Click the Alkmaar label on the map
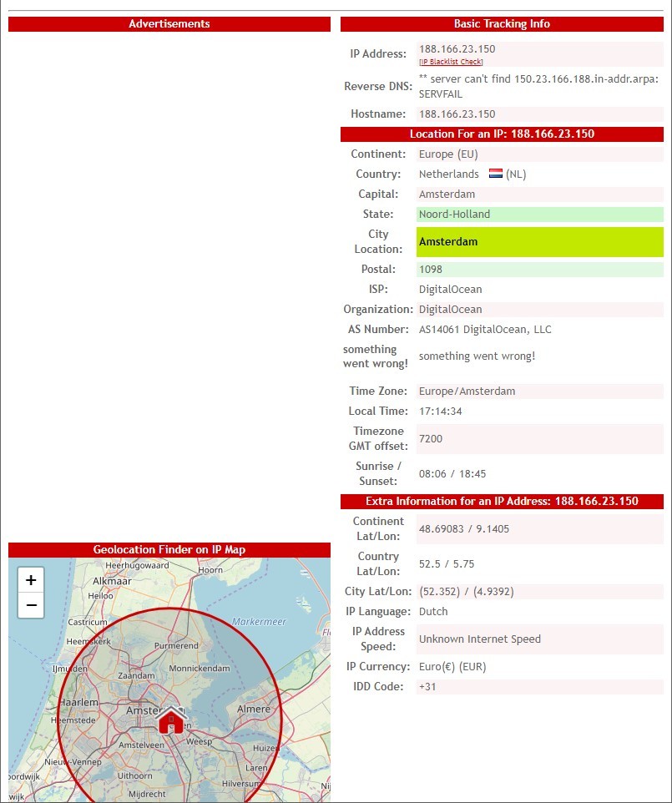Viewport: 672px width, 803px height. (x=112, y=581)
